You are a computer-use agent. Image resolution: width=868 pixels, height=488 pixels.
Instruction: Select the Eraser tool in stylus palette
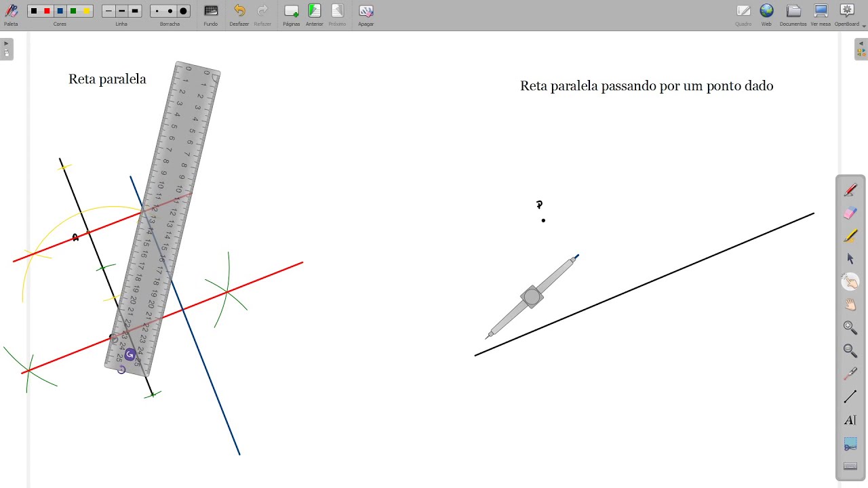(x=850, y=213)
